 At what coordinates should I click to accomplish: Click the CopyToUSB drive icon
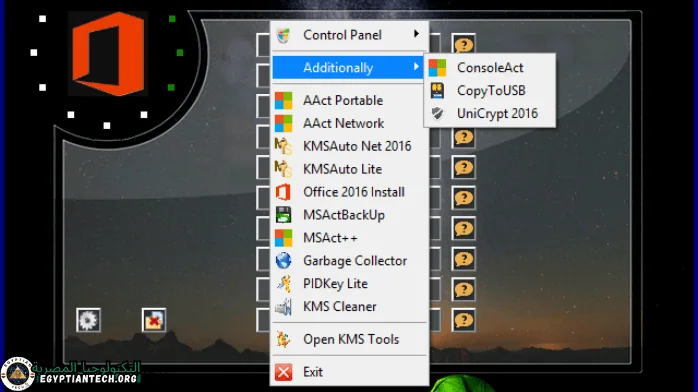tap(438, 90)
